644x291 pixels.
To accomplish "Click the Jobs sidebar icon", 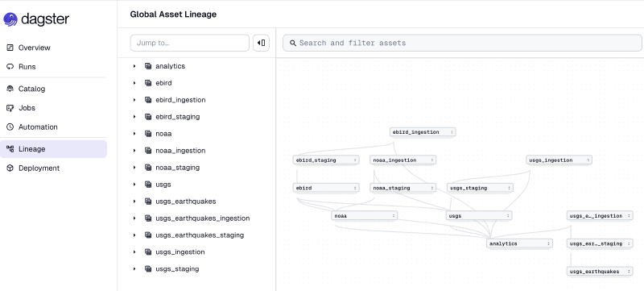I will pyautogui.click(x=10, y=108).
